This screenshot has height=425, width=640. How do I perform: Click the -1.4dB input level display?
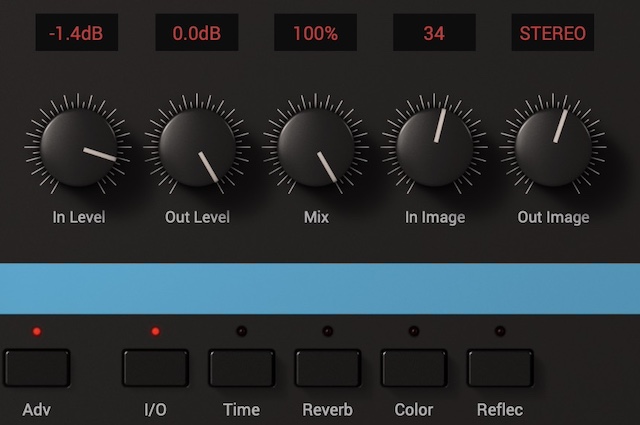(77, 33)
